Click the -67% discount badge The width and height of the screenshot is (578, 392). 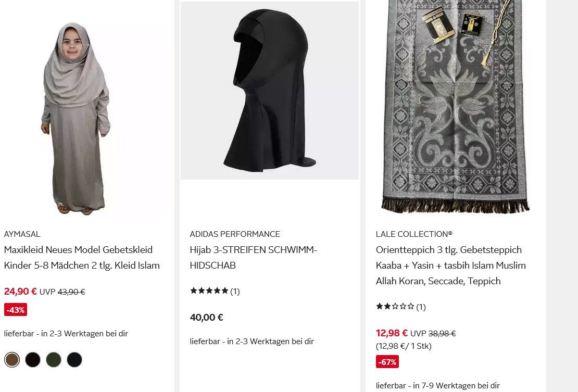(387, 362)
